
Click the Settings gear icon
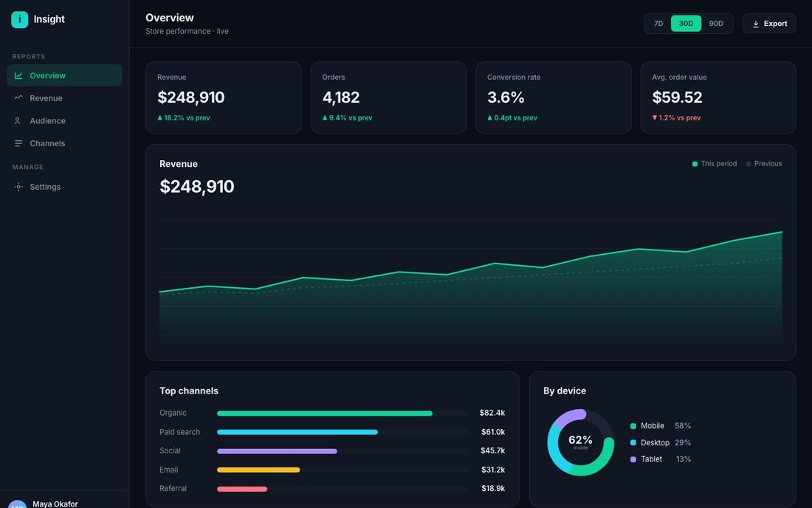[x=18, y=187]
